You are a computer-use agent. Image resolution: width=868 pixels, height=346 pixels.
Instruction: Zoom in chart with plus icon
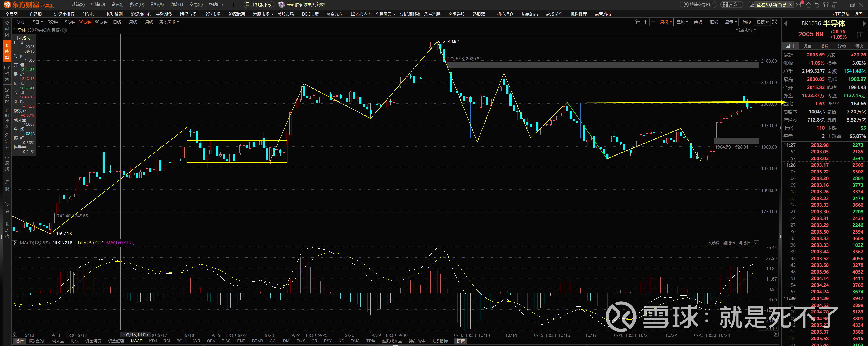(x=645, y=22)
